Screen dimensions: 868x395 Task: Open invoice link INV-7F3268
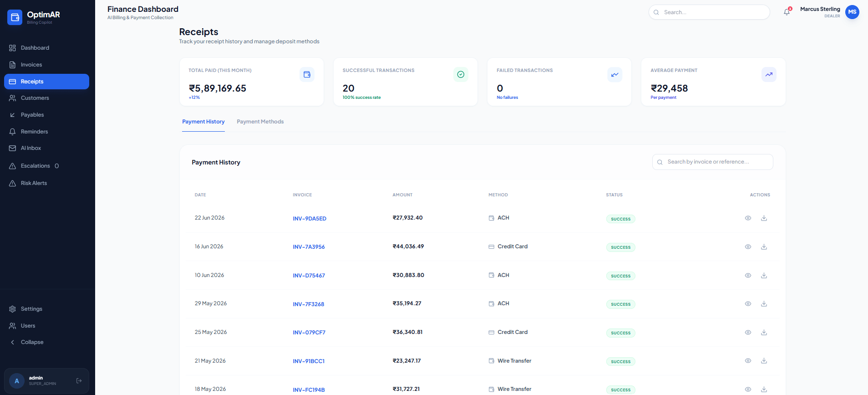(x=308, y=304)
